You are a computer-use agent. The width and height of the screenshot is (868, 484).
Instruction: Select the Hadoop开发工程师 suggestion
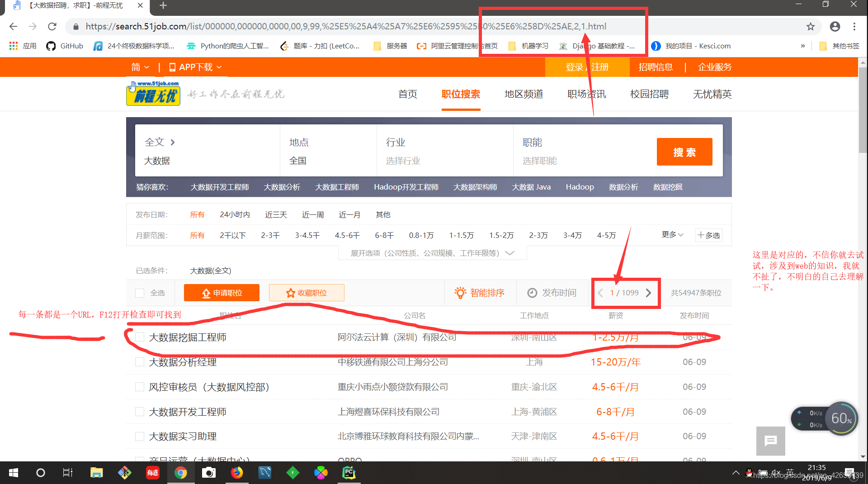[406, 187]
